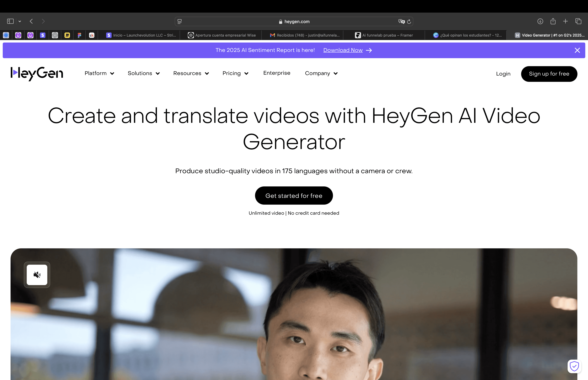This screenshot has width=588, height=380.
Task: Expand the Resources menu
Action: (191, 73)
